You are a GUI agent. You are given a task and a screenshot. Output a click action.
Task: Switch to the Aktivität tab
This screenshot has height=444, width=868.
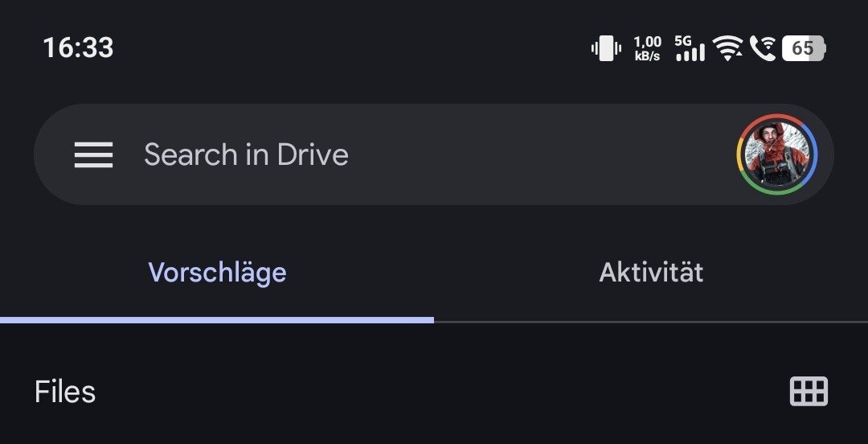pyautogui.click(x=651, y=273)
